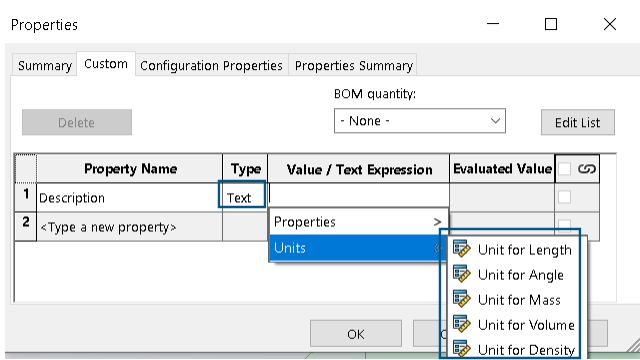Click the Value / Text Expression field for Description
The width and height of the screenshot is (640, 360).
click(359, 196)
